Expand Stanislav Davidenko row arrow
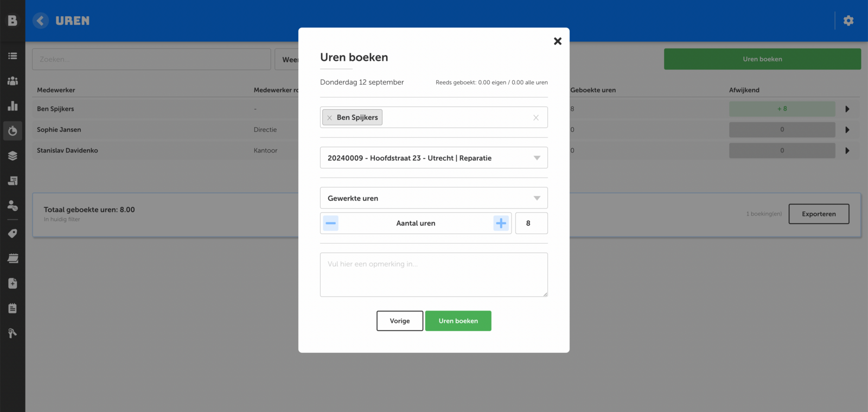Image resolution: width=868 pixels, height=412 pixels. pos(847,151)
